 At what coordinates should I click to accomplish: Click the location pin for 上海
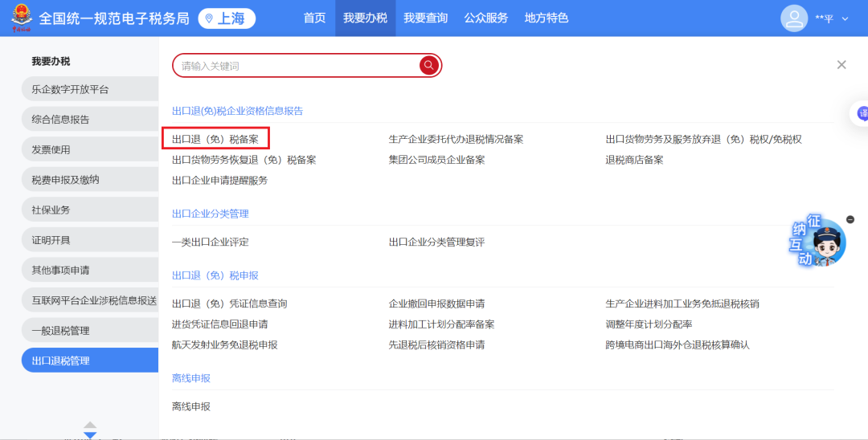pyautogui.click(x=210, y=18)
